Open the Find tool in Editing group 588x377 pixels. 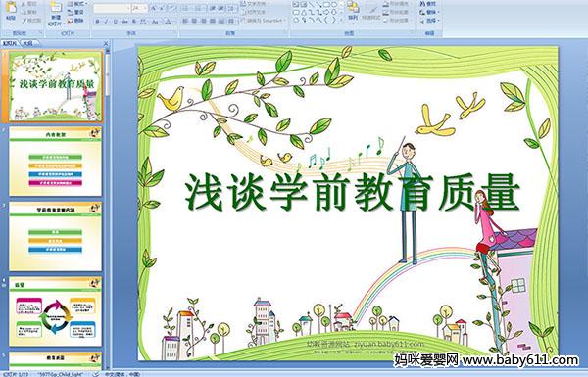click(428, 3)
